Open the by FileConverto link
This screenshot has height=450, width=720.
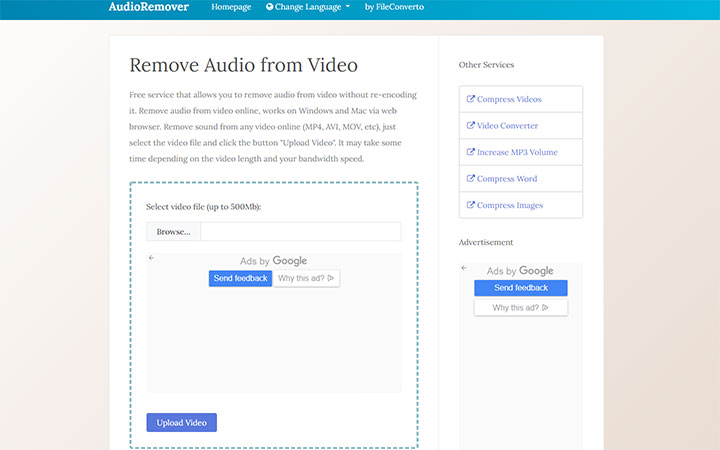[394, 7]
